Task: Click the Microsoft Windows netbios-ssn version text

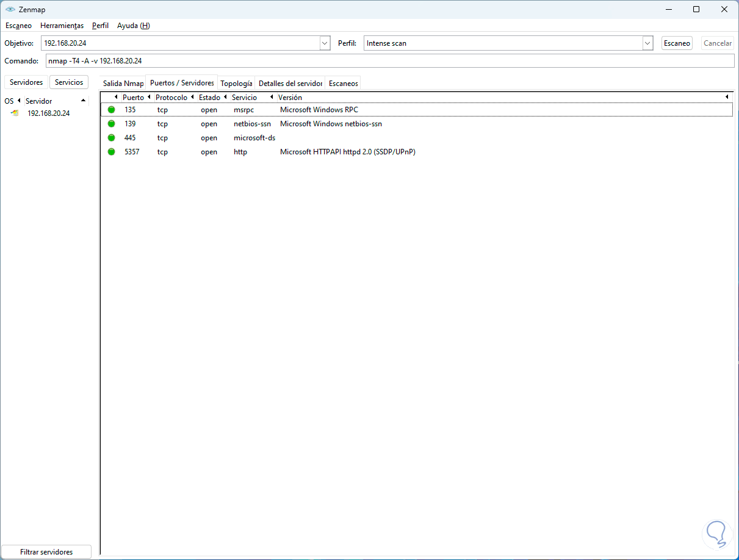Action: [x=331, y=124]
